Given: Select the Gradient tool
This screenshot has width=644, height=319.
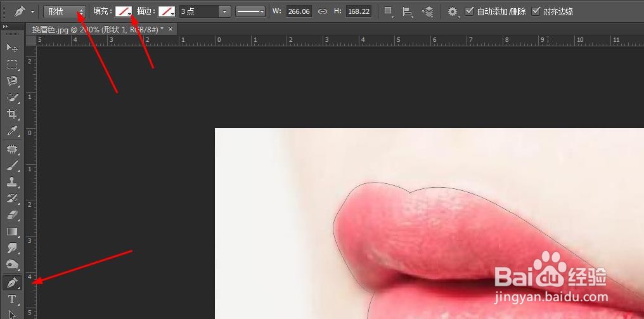Looking at the screenshot, I should point(12,231).
